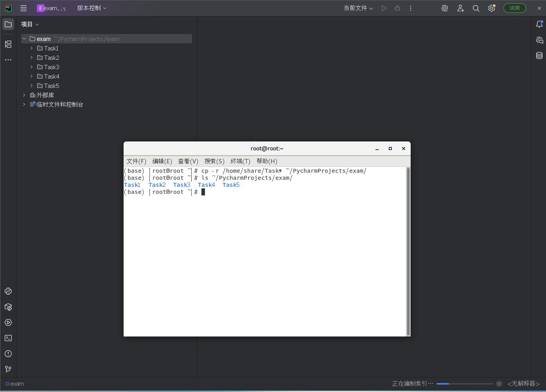This screenshot has height=392, width=546.
Task: Open terminal 帮助(H) menu
Action: click(x=267, y=161)
